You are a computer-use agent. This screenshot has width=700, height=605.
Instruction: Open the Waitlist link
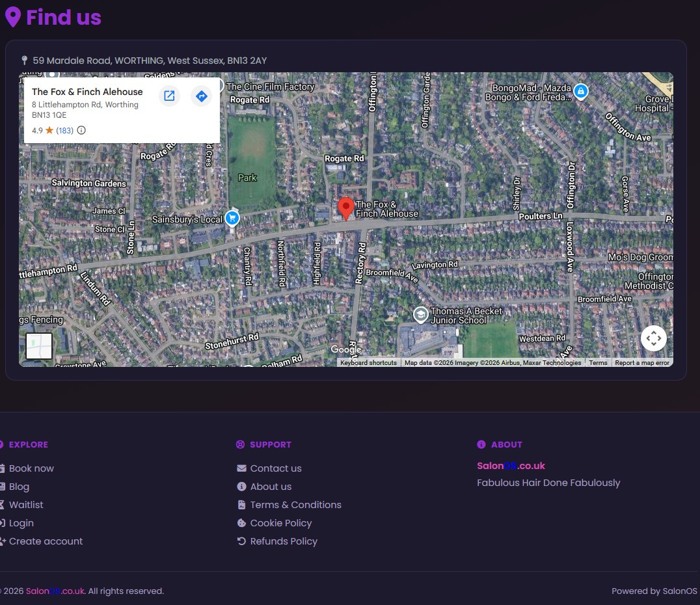click(x=26, y=505)
